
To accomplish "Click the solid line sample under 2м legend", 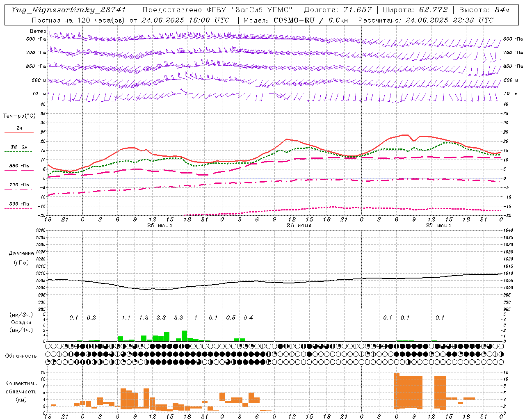I will 19,133.
